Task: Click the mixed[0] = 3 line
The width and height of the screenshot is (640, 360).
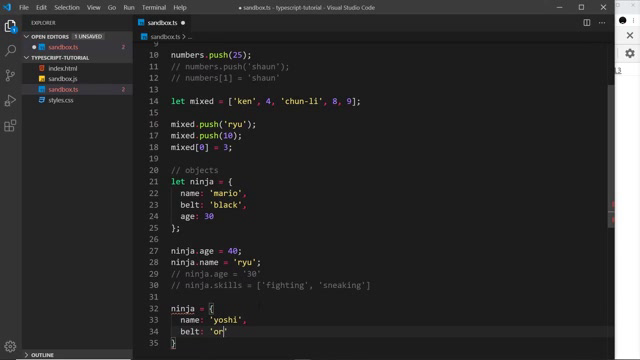Action: [201, 147]
